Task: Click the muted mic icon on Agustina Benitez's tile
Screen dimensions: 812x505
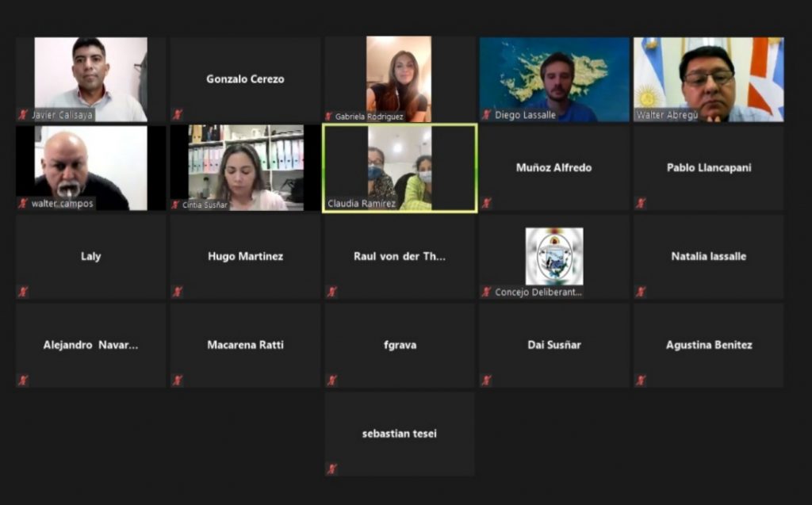Action: [641, 381]
